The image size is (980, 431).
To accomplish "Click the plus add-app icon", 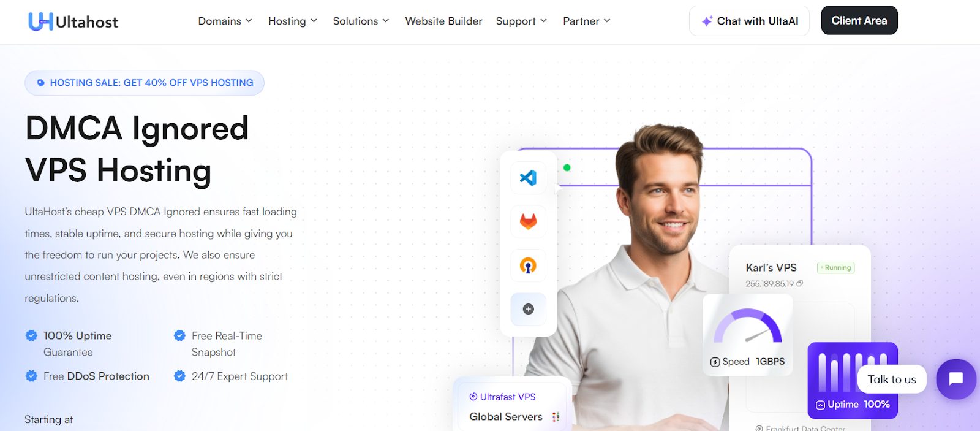I will tap(528, 309).
